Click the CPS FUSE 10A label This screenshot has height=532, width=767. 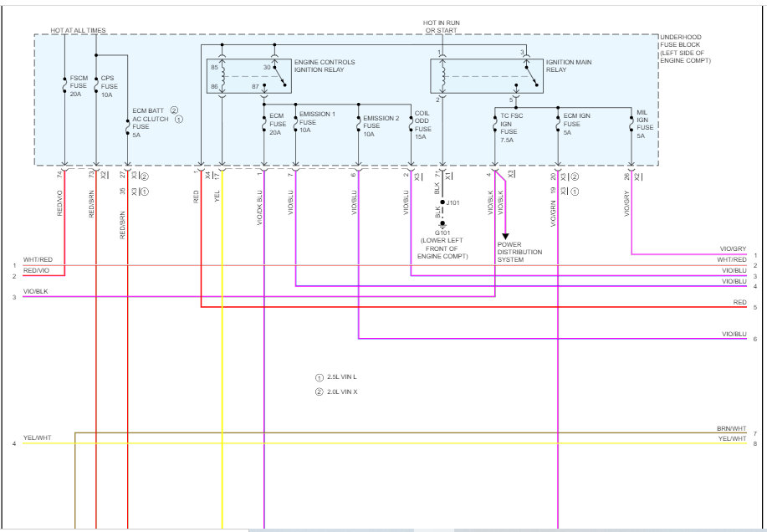[109, 86]
